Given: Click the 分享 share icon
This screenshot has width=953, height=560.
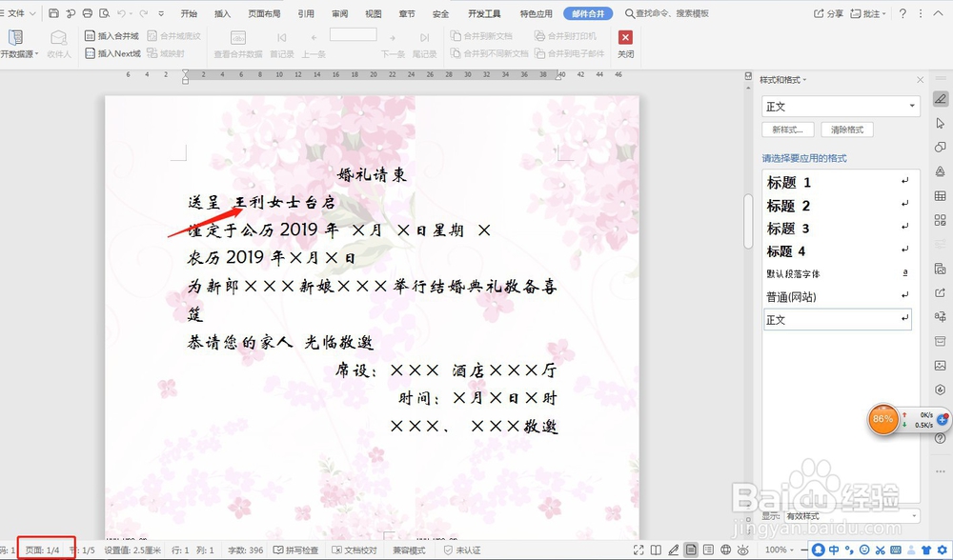Looking at the screenshot, I should tap(828, 13).
